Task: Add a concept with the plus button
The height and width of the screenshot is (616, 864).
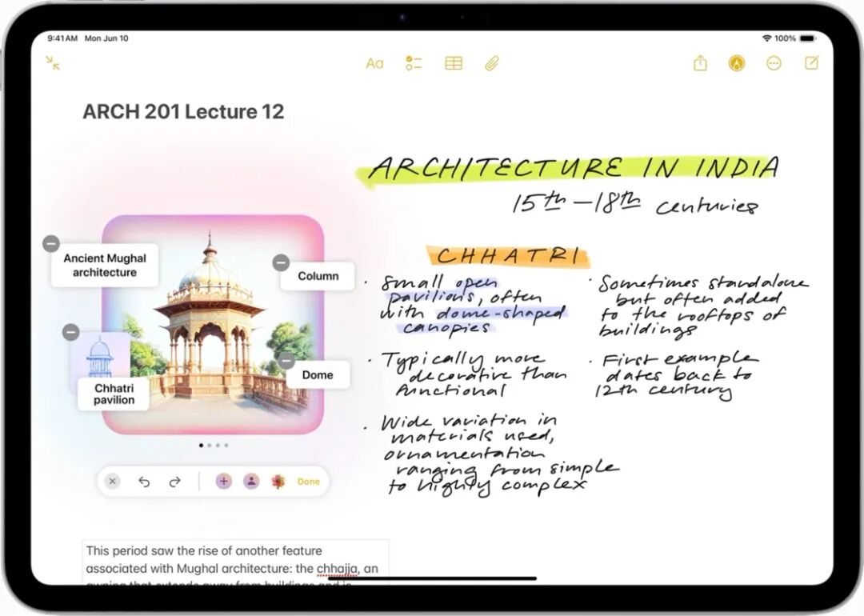Action: click(x=224, y=482)
